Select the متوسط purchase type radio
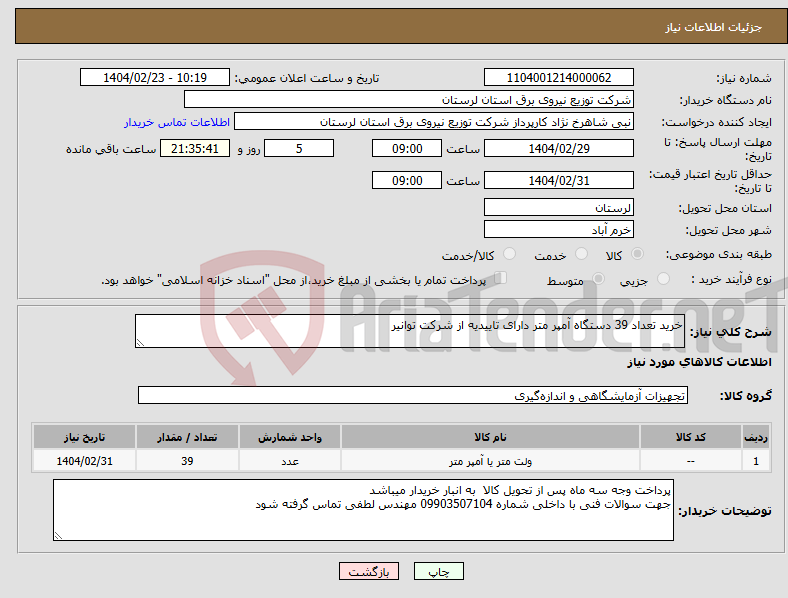This screenshot has height=598, width=788. coord(598,279)
